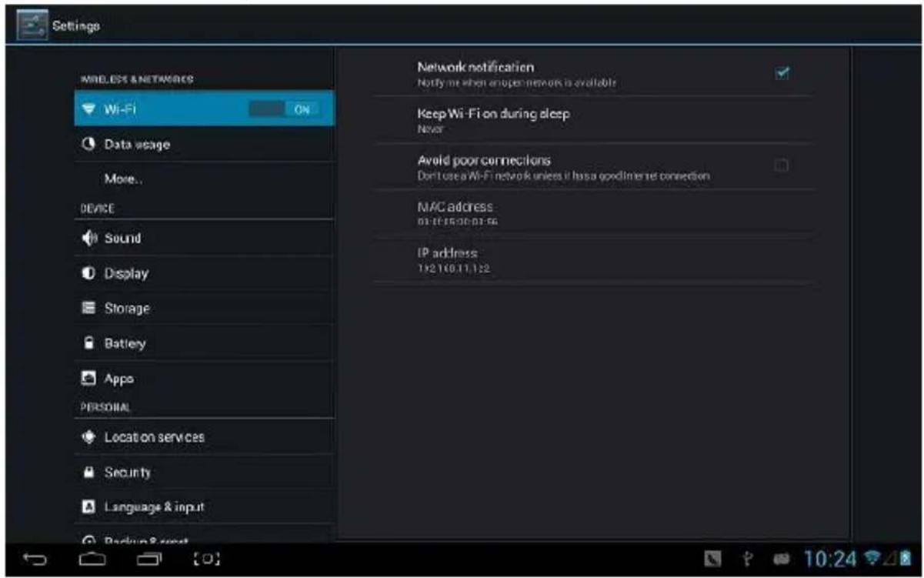This screenshot has width=924, height=578.
Task: Open the Apps settings
Action: 205,379
